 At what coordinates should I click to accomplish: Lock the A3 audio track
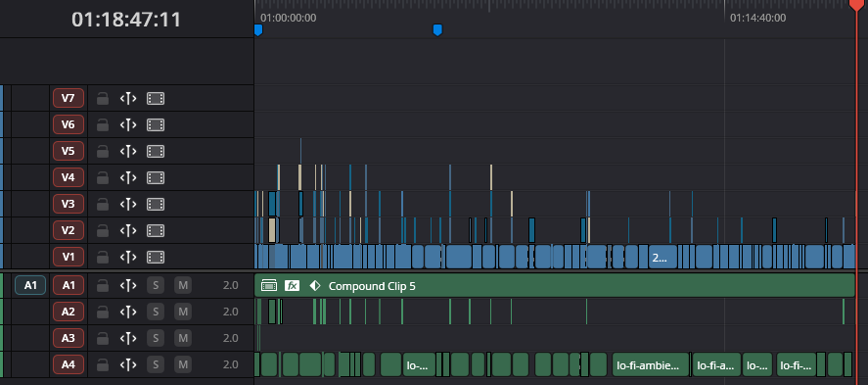(x=103, y=338)
